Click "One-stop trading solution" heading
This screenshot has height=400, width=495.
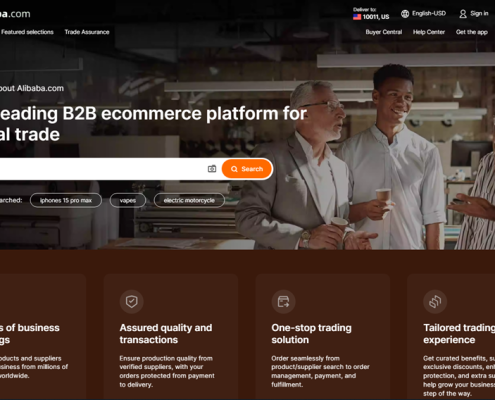[311, 334]
